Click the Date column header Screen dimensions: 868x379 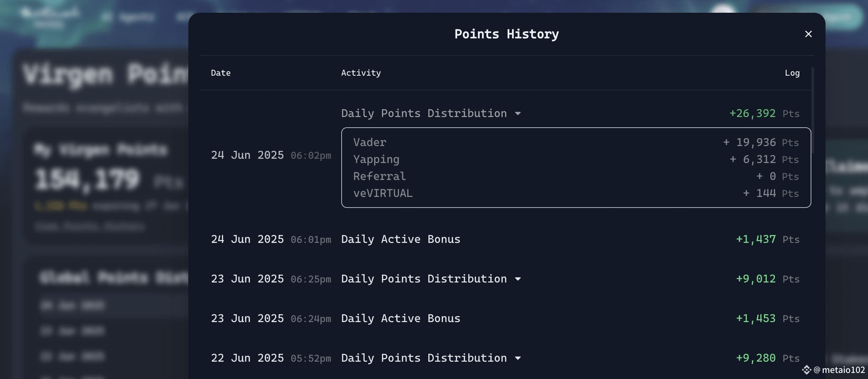(221, 73)
